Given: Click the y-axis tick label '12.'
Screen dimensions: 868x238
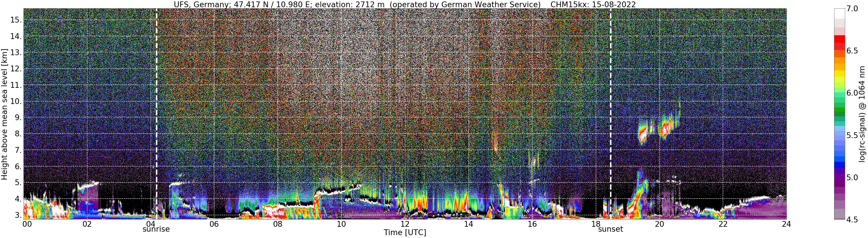Looking at the screenshot, I should 16,69.
